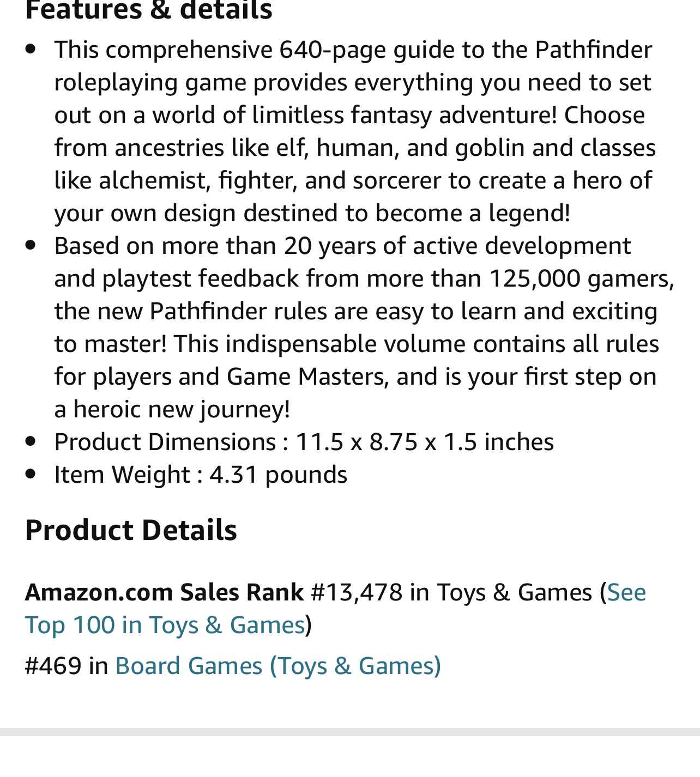The height and width of the screenshot is (777, 700).
Task: Click the "#469 in" rank text
Action: (x=67, y=666)
